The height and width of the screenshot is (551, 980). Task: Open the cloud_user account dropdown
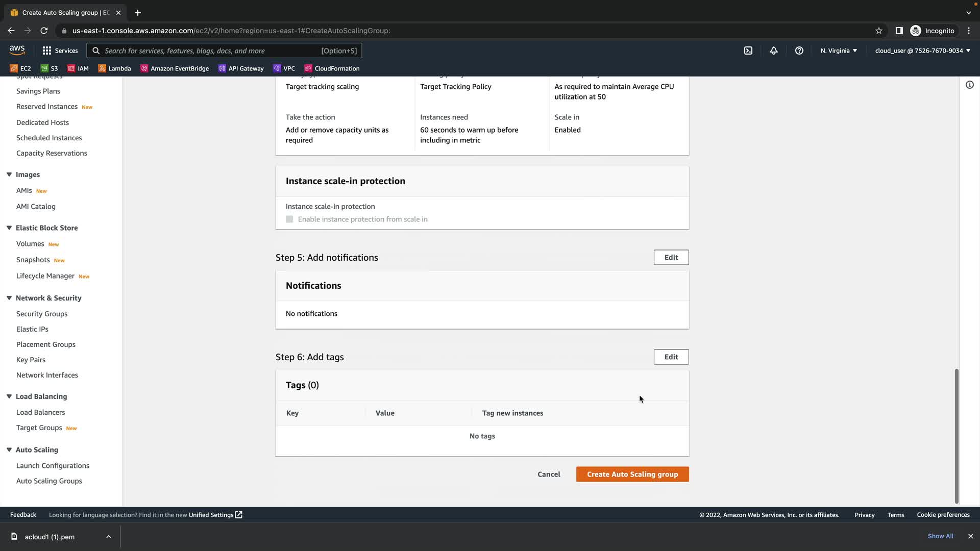922,51
